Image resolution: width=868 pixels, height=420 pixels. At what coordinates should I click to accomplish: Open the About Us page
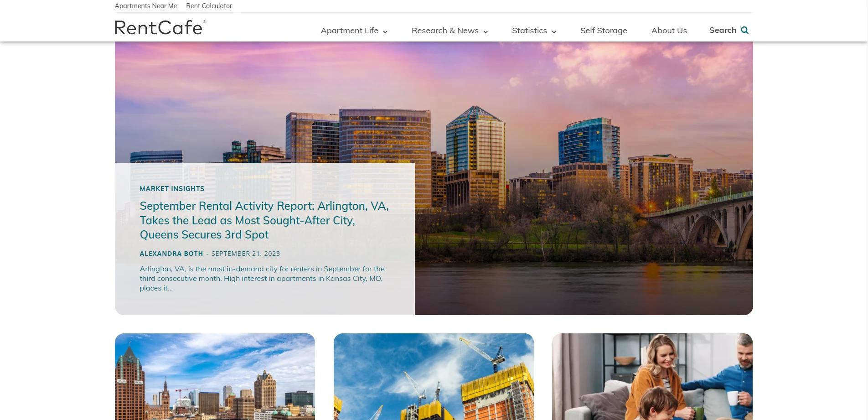[669, 31]
